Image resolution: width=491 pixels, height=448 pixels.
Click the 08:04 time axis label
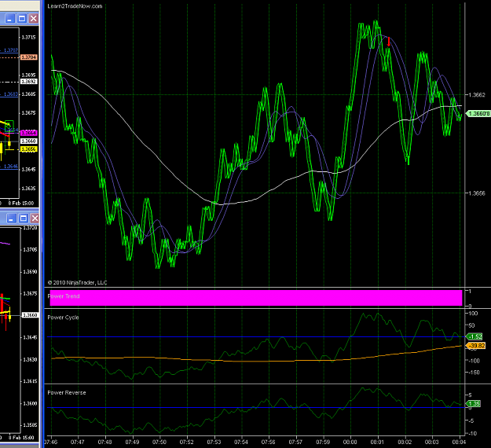(459, 442)
